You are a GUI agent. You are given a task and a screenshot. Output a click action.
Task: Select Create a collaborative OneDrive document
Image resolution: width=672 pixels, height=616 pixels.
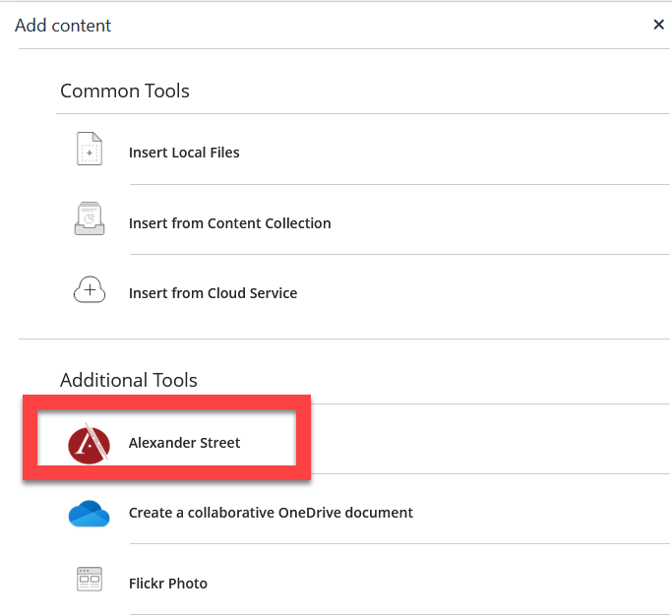coord(271,513)
